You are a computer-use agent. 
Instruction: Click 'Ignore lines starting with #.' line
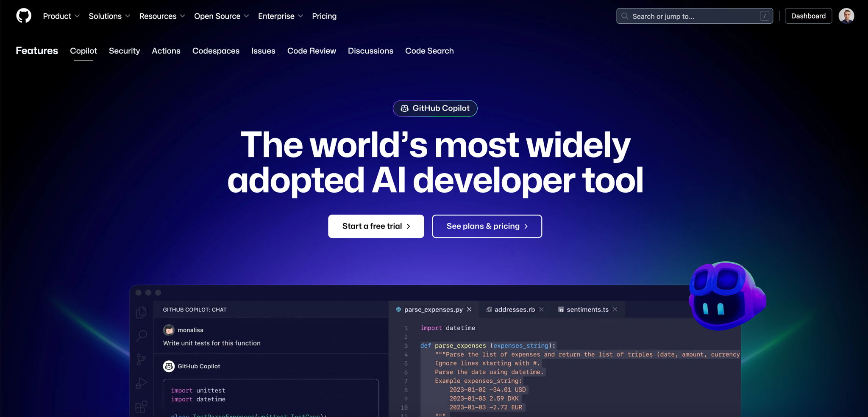[487, 363]
